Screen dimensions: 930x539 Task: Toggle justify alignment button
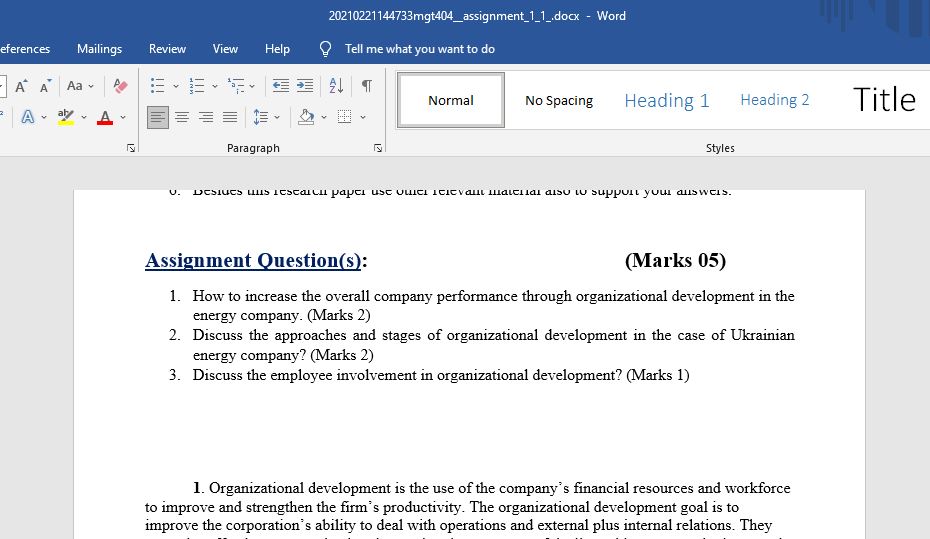[230, 117]
